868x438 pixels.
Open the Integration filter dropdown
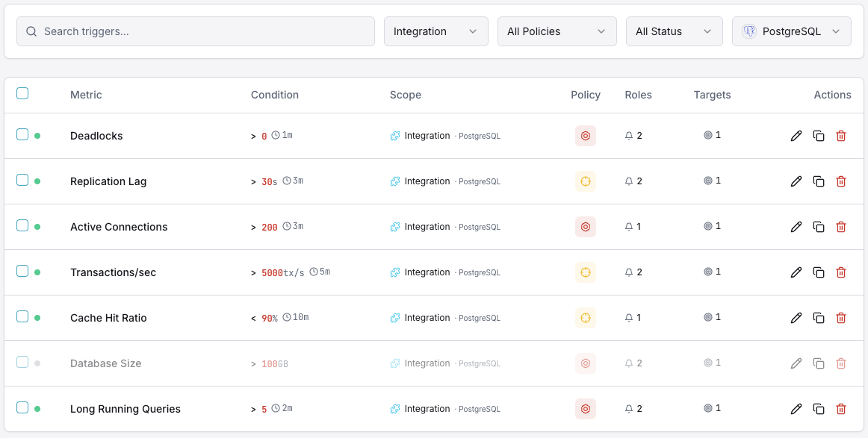tap(435, 31)
